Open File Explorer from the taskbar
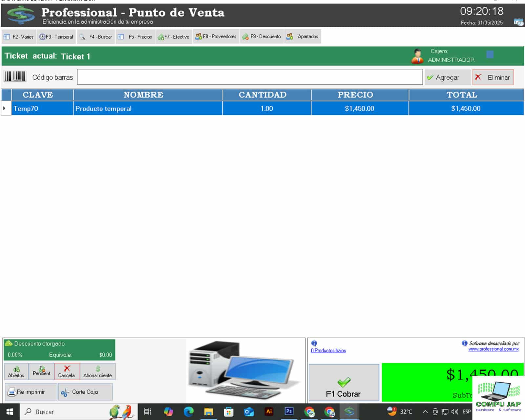The height and width of the screenshot is (420, 525). click(208, 411)
